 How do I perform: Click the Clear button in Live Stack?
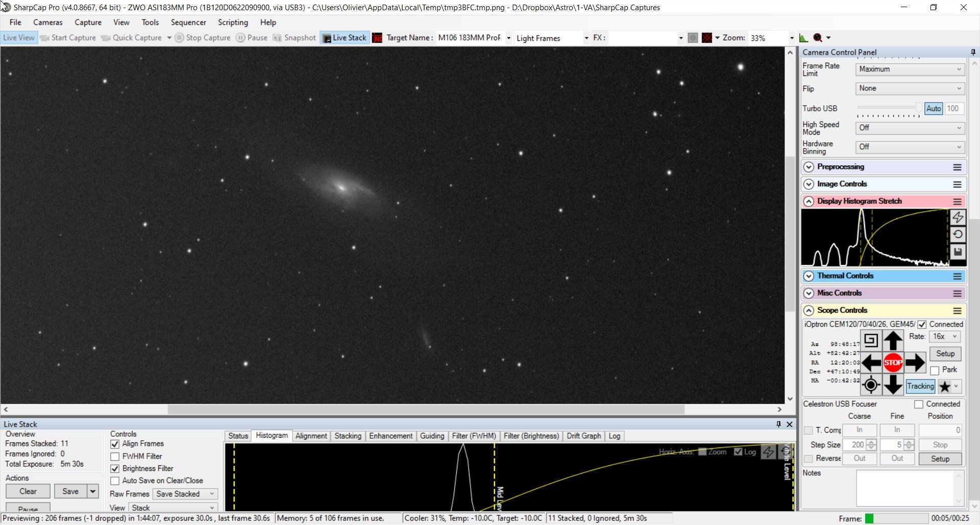(28, 491)
